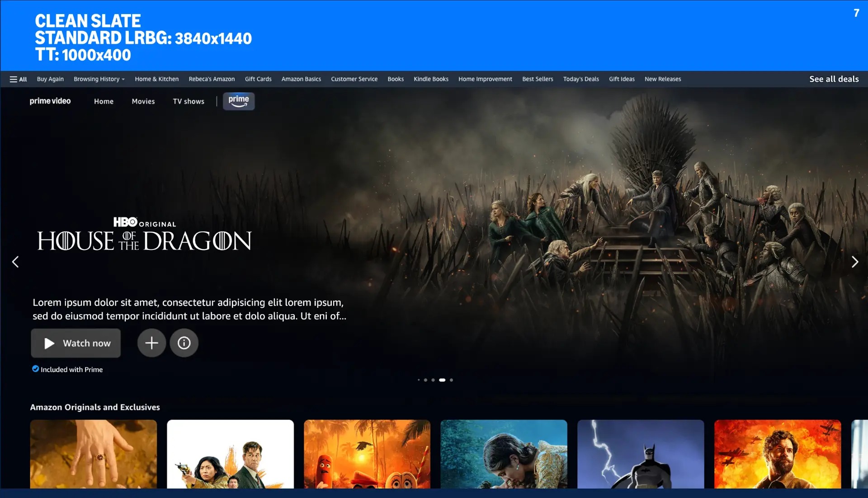This screenshot has height=498, width=868.
Task: Open the All hamburger menu
Action: 18,79
